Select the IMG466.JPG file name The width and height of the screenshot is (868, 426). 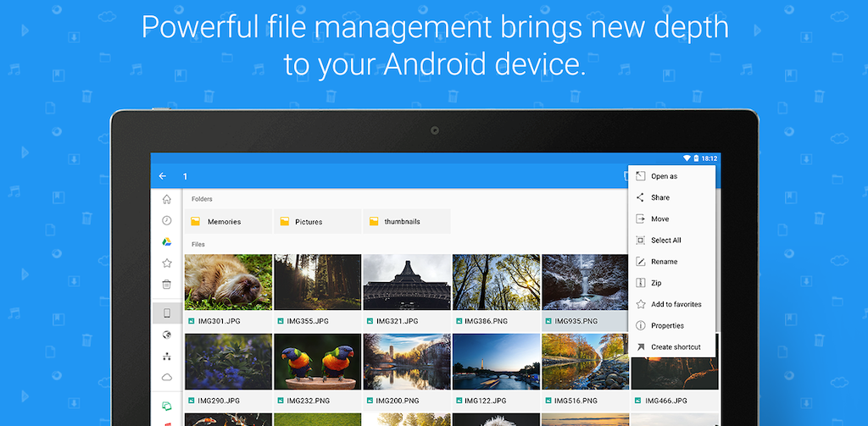pyautogui.click(x=666, y=401)
